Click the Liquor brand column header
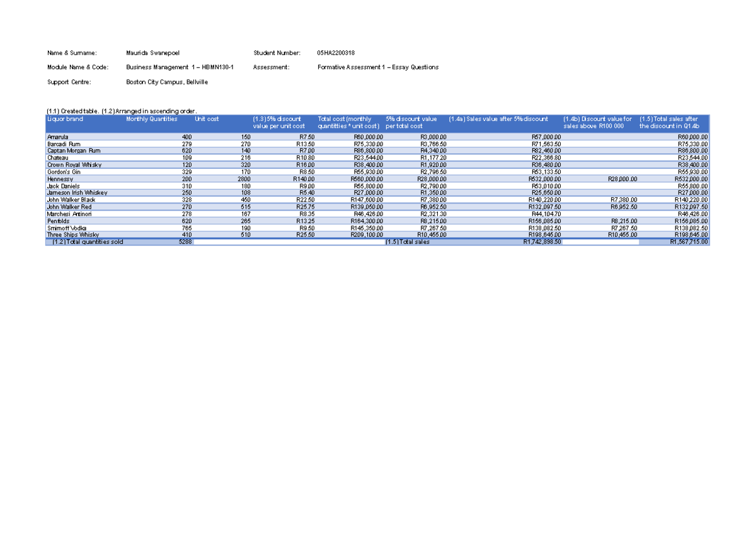This screenshot has height=535, width=756. [x=65, y=119]
